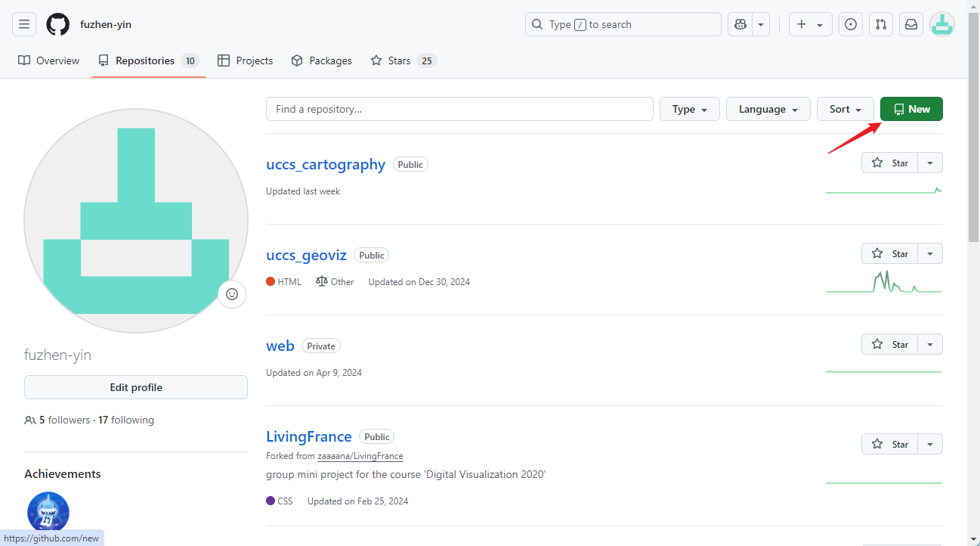Click the uccs_geoviz activity sparkline graph
The height and width of the screenshot is (546, 980).
tap(884, 281)
